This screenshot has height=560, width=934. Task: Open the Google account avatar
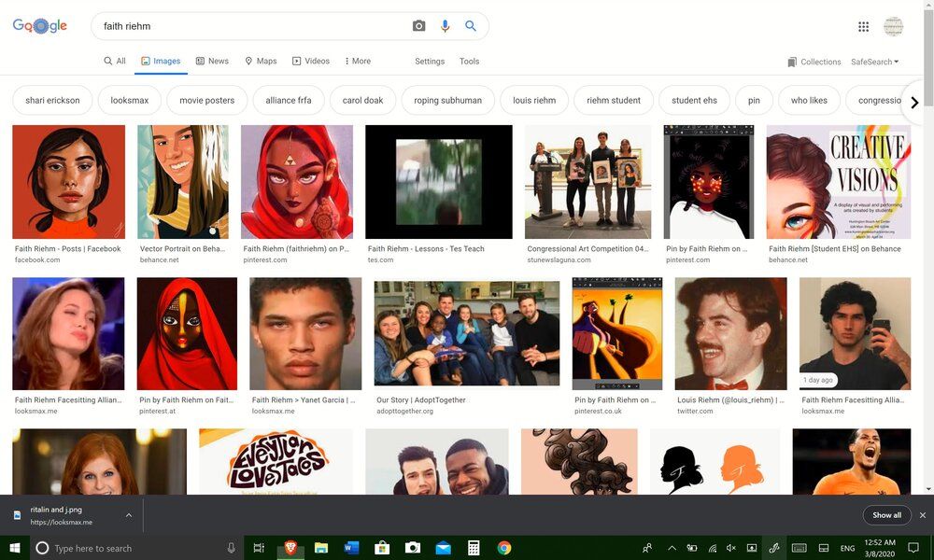point(893,26)
